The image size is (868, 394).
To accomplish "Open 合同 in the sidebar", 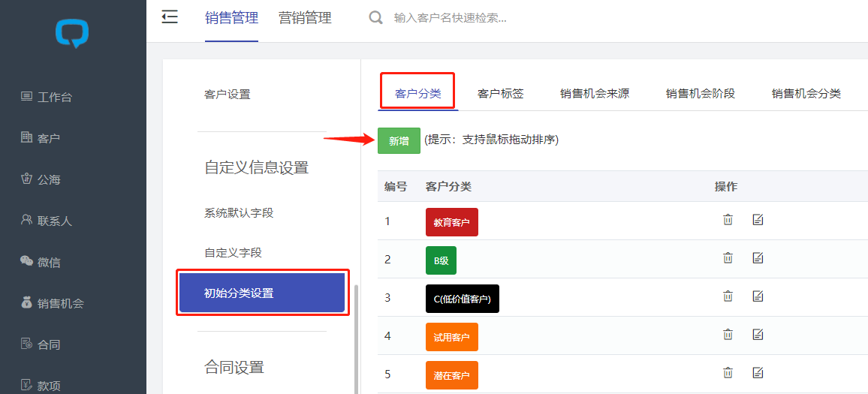I will (x=41, y=344).
